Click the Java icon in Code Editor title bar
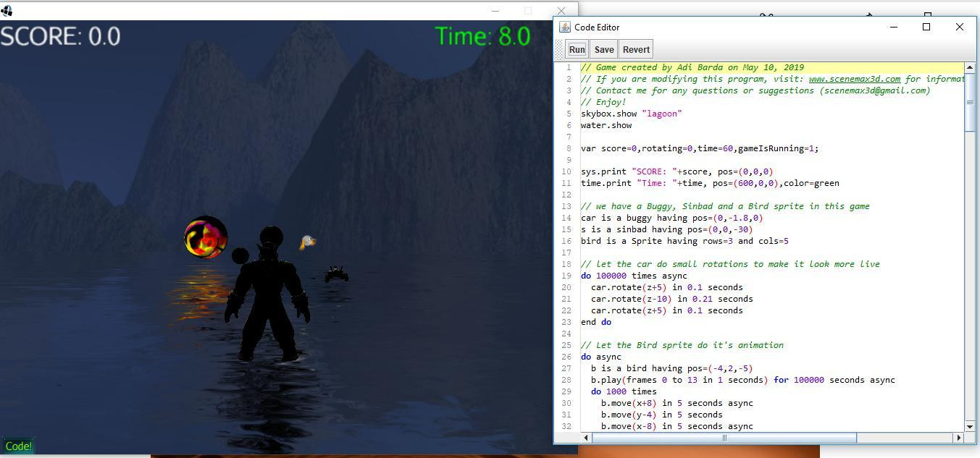This screenshot has height=458, width=980. (565, 27)
